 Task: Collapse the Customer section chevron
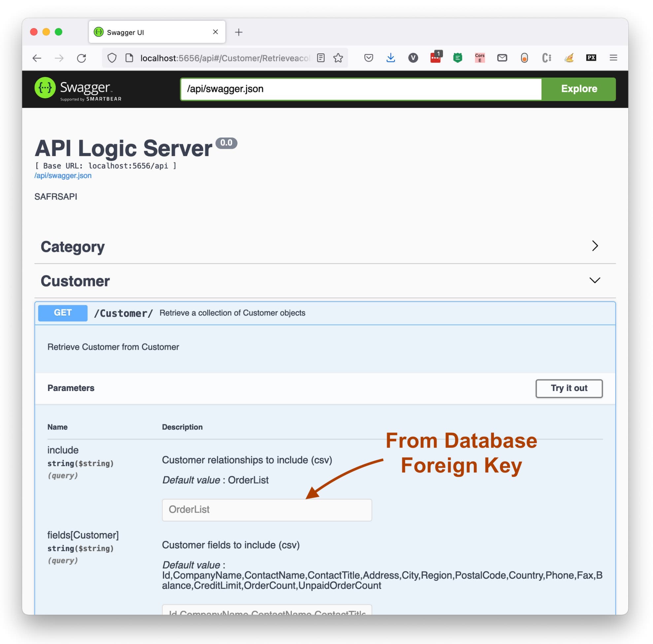(x=595, y=280)
